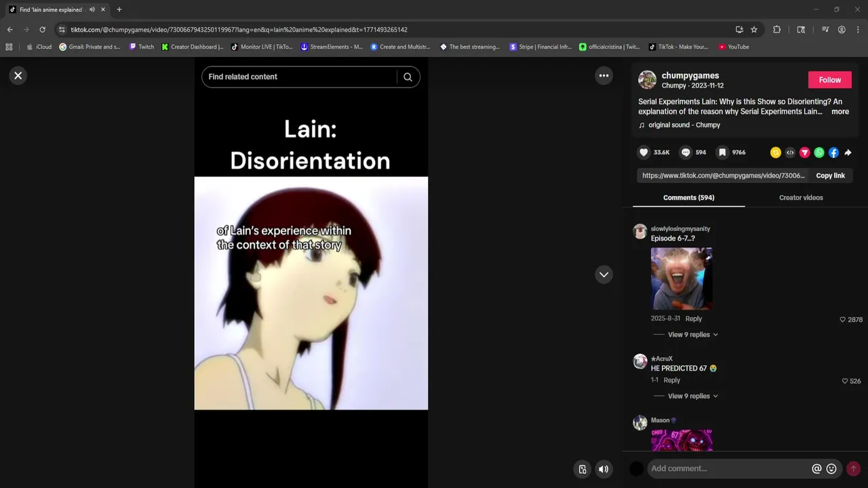
Task: Open the Gmail bookmark
Action: 90,47
